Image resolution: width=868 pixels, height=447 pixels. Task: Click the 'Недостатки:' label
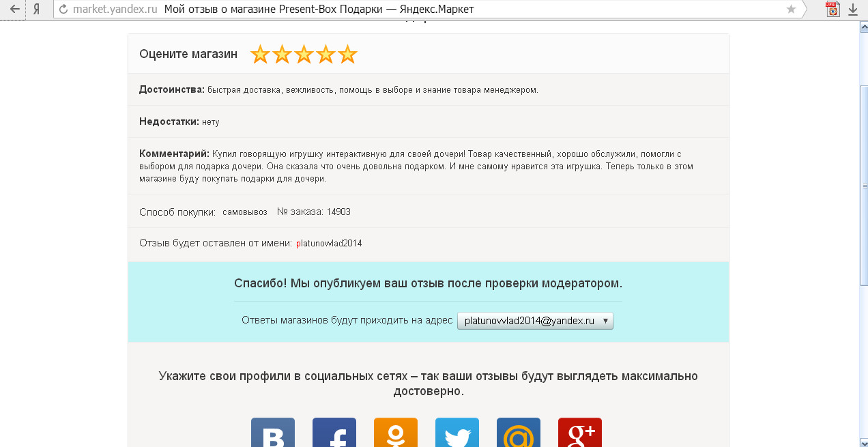click(169, 121)
